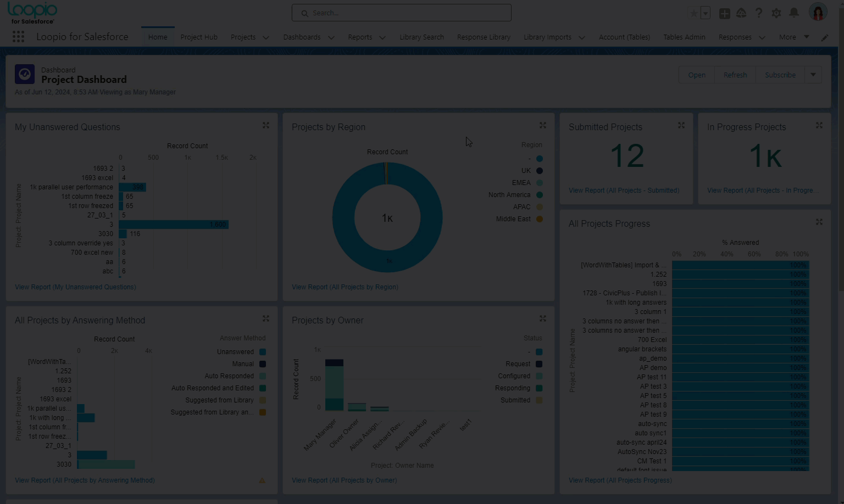The height and width of the screenshot is (504, 844).
Task: Switch to the Library Search tab
Action: click(421, 37)
